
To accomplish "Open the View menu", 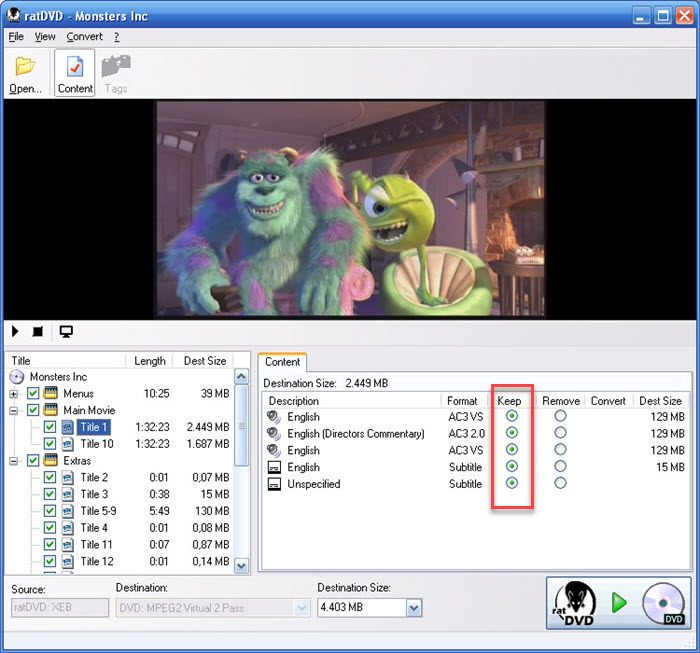I will point(45,37).
